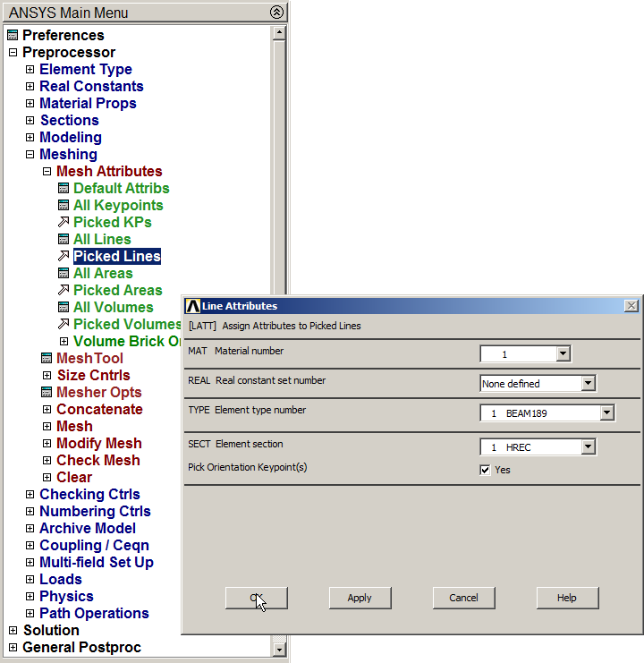644x663 pixels.
Task: Click the icon next to Mesher Opts
Action: pyautogui.click(x=47, y=393)
